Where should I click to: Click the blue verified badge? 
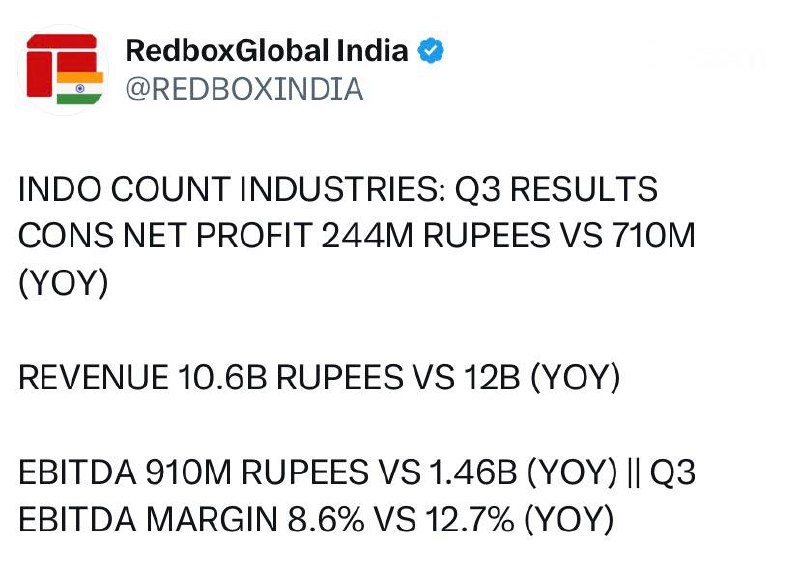coord(431,51)
